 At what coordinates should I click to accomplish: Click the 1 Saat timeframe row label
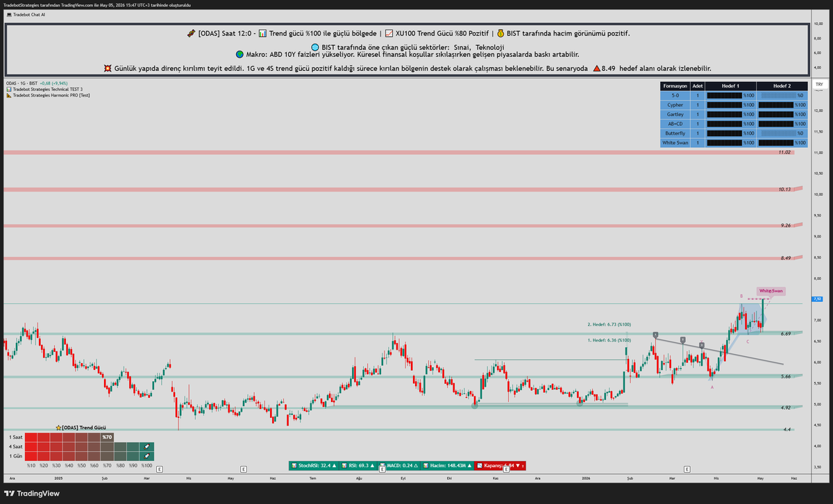point(15,437)
